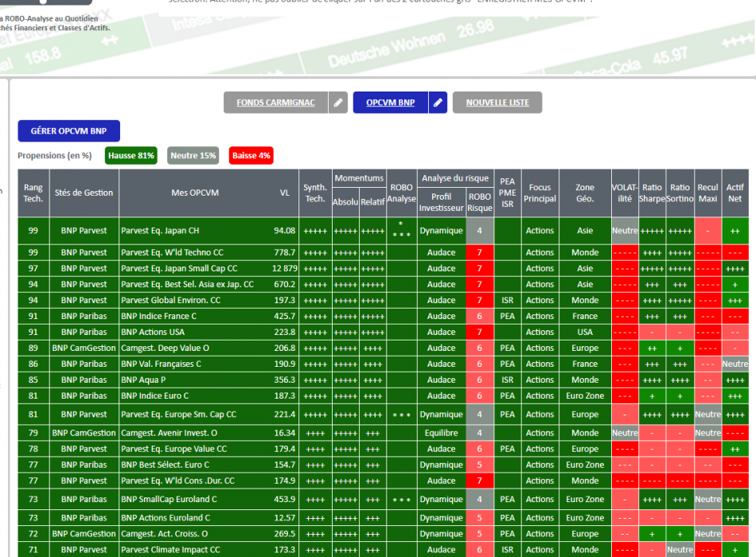Click the Ratio Sortino header
The height and width of the screenshot is (557, 756).
[680, 193]
